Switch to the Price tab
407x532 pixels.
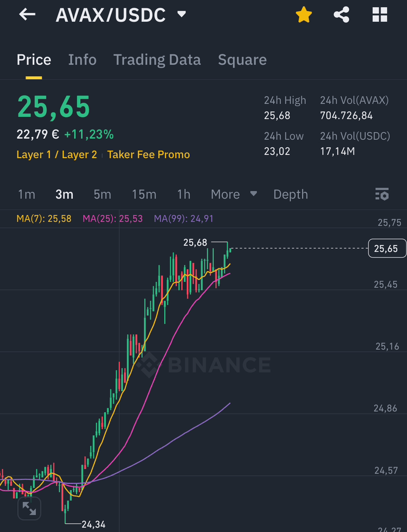pyautogui.click(x=34, y=59)
